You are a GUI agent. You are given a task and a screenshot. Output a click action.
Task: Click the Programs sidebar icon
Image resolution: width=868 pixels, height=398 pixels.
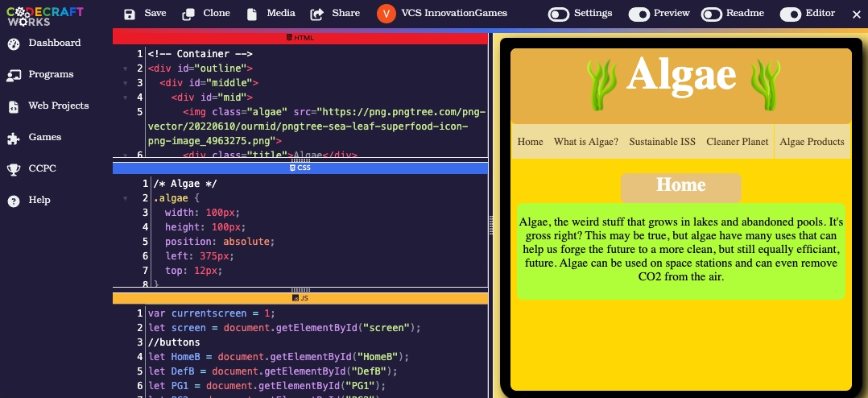tap(14, 75)
